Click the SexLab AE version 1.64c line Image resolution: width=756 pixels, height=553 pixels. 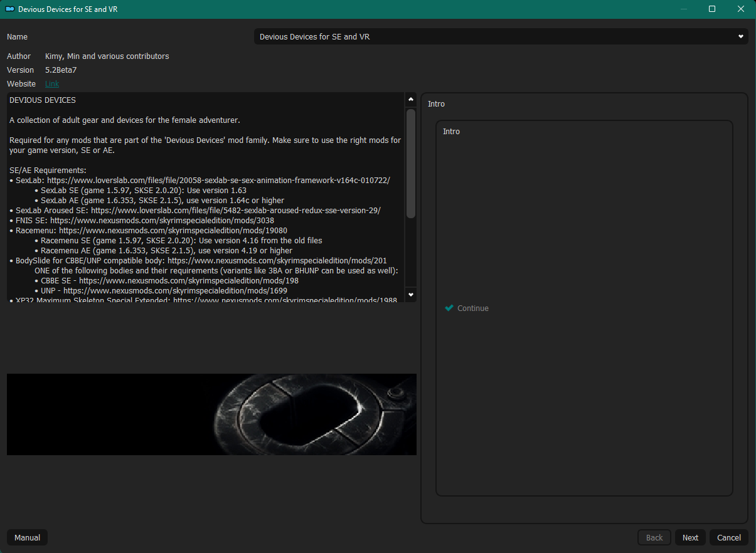point(159,201)
